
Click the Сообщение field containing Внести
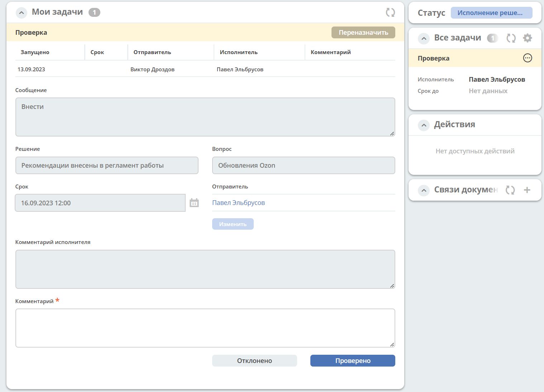pyautogui.click(x=205, y=117)
